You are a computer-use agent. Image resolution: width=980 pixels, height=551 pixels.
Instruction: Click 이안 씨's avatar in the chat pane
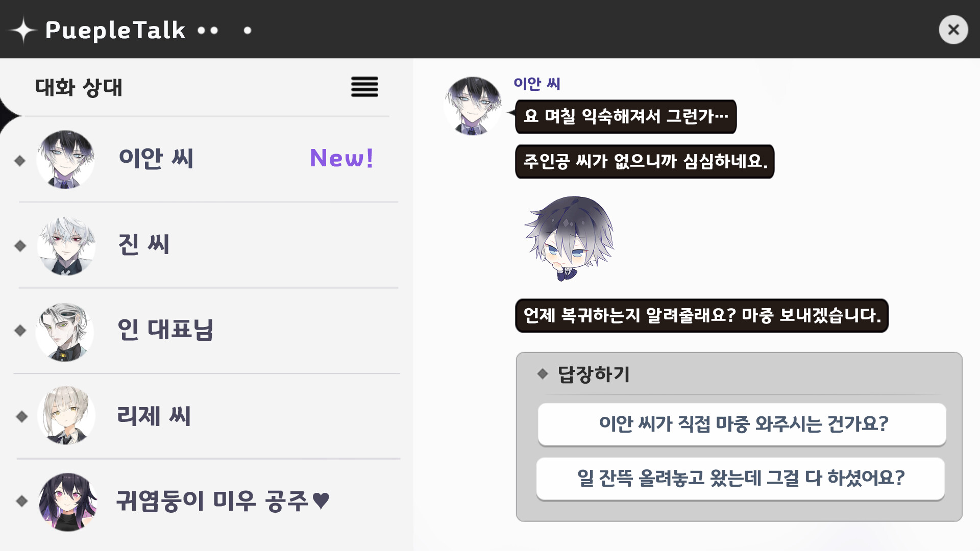coord(473,106)
